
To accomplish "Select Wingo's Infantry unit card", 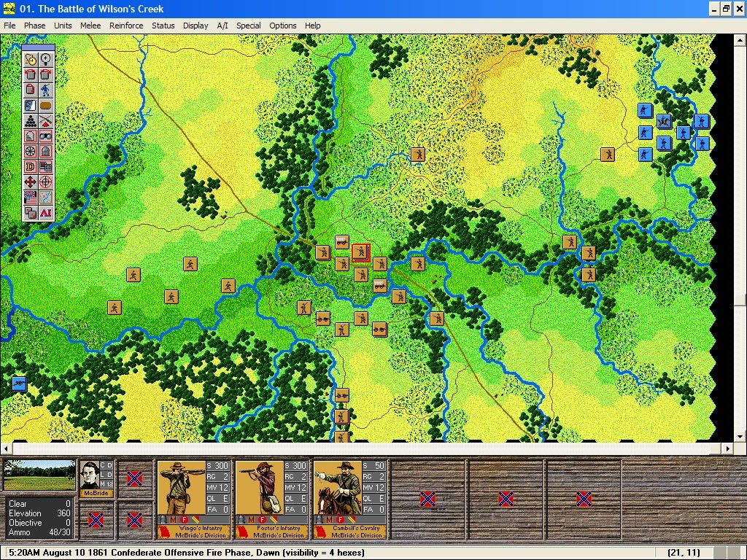I will coord(193,499).
